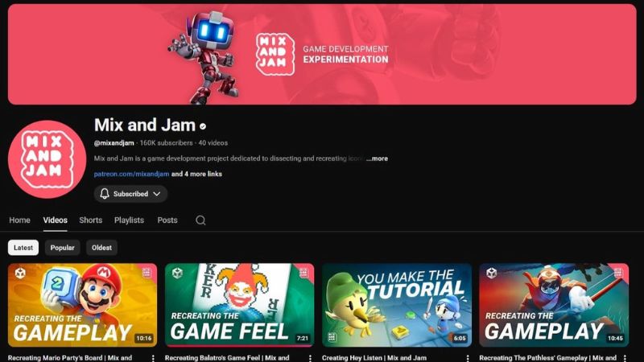The height and width of the screenshot is (362, 644).
Task: Open The Pathless gameplay video thumbnail
Action: 554,305
